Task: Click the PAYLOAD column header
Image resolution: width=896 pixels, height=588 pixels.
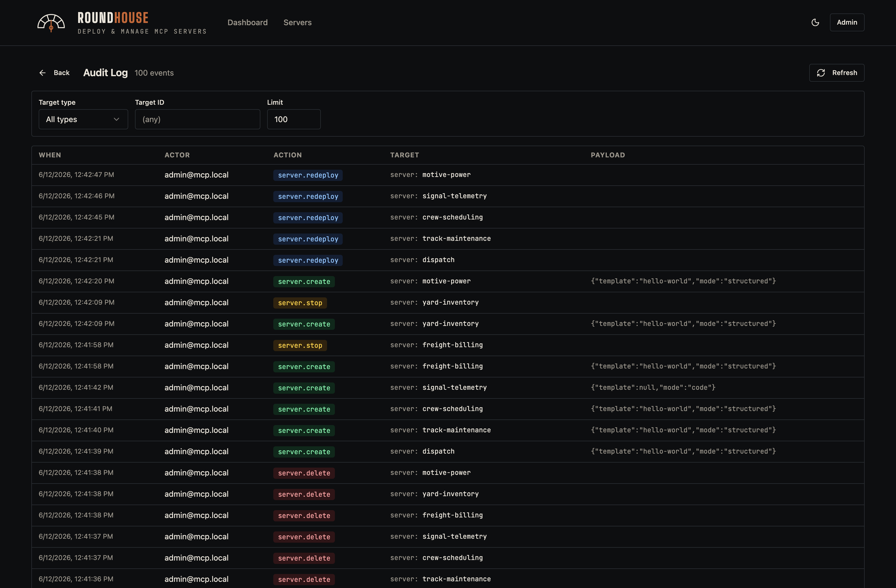Action: coord(608,155)
